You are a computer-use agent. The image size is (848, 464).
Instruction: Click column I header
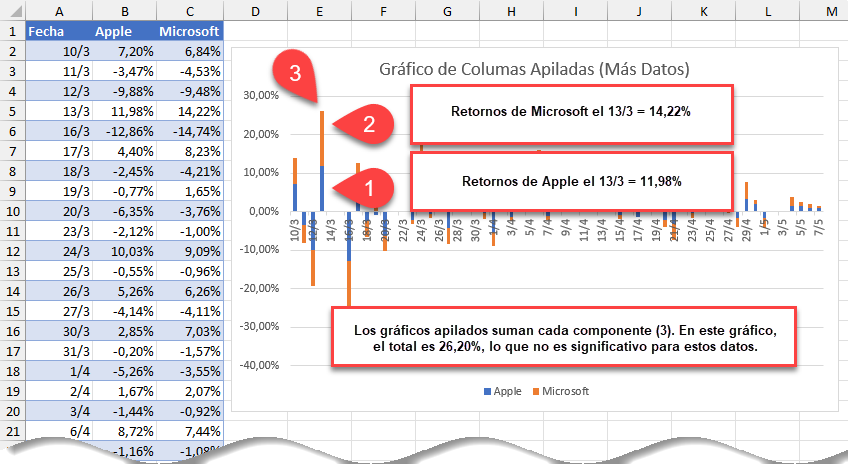pyautogui.click(x=575, y=11)
